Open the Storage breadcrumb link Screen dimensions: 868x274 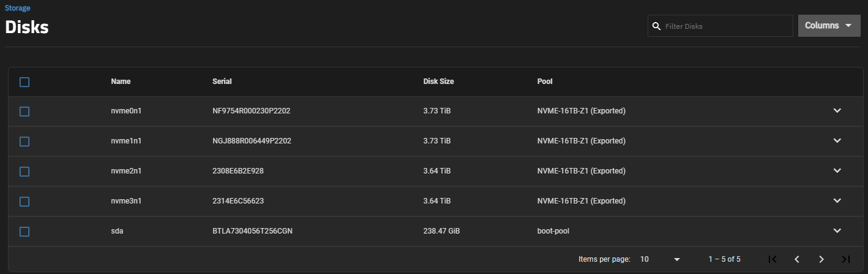click(18, 9)
